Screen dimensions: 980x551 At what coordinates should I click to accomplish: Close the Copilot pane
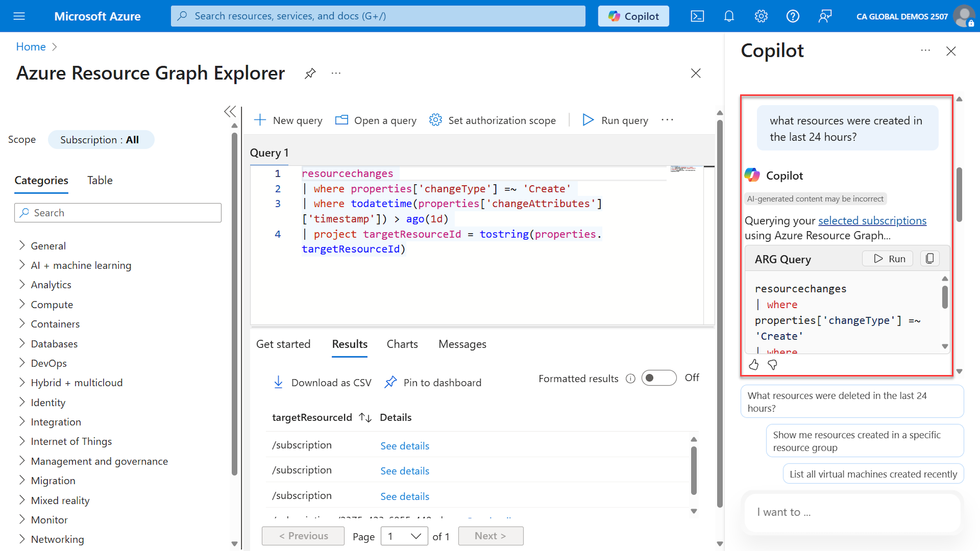pos(951,51)
